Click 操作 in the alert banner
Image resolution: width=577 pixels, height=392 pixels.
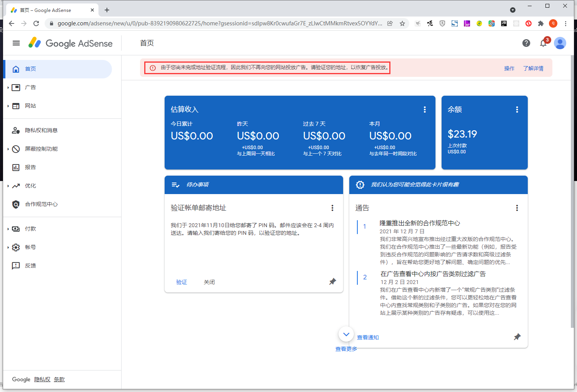pyautogui.click(x=509, y=68)
